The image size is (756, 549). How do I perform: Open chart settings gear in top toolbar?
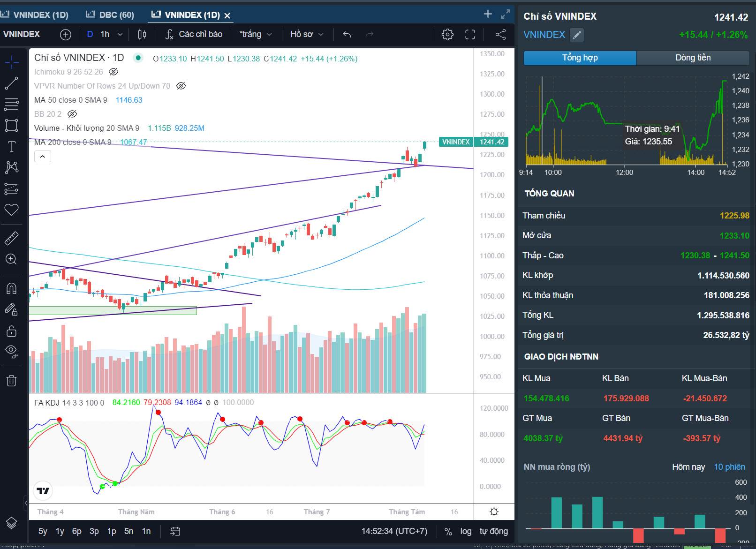[x=447, y=34]
